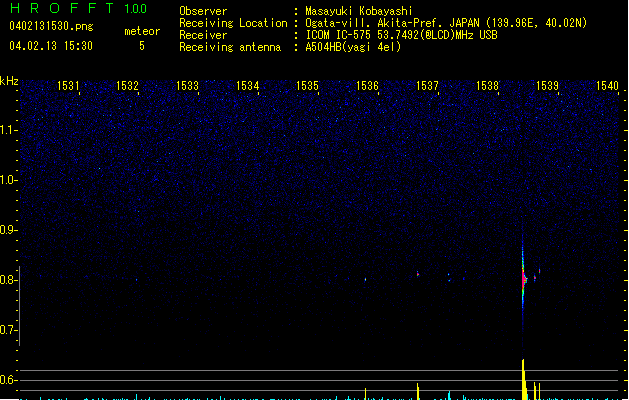
Task: Select the 1535 time axis label
Action: point(308,87)
